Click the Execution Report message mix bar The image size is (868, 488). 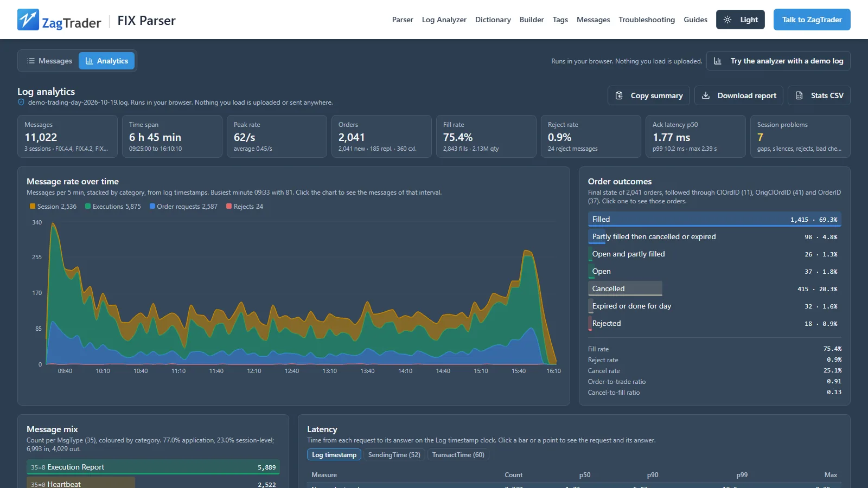tap(153, 467)
